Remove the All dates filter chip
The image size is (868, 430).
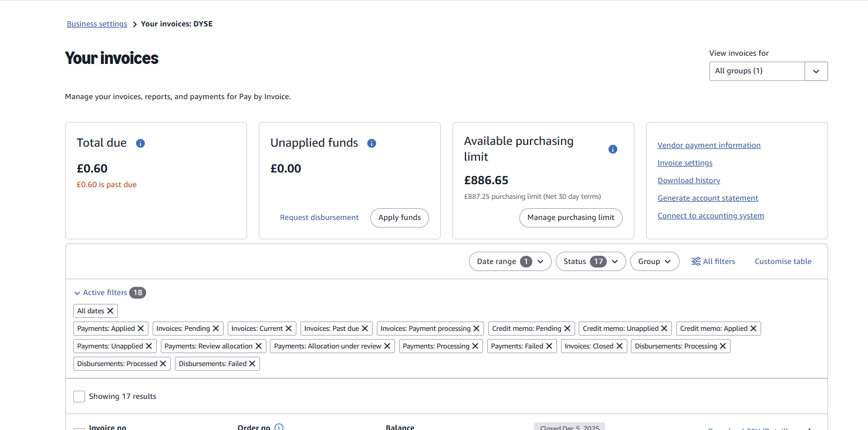110,311
